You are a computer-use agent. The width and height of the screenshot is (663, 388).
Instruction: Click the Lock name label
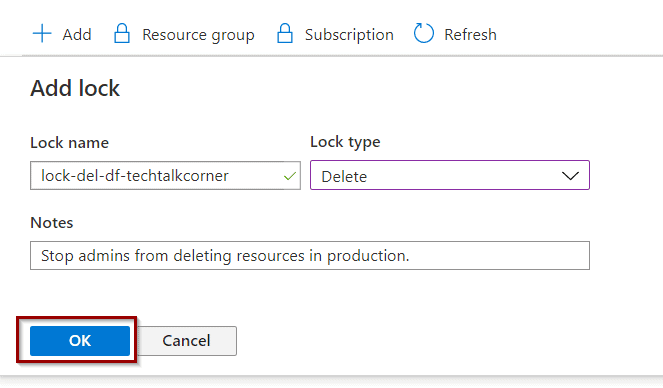point(69,143)
